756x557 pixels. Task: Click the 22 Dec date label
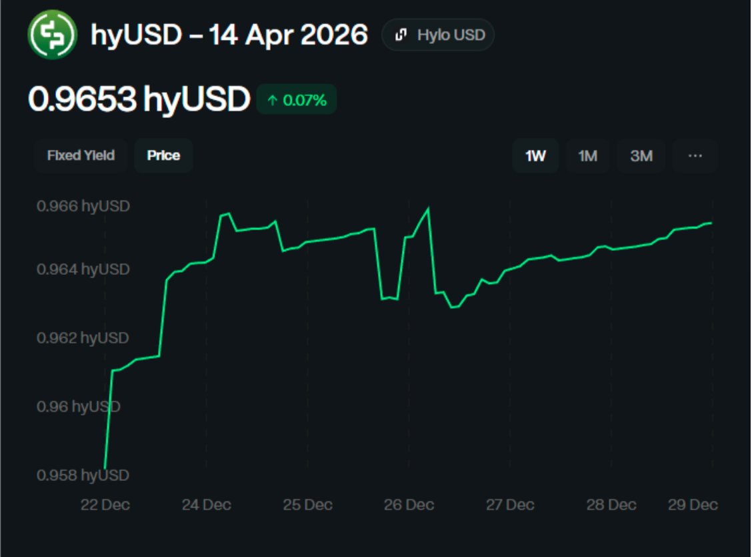[x=105, y=504]
